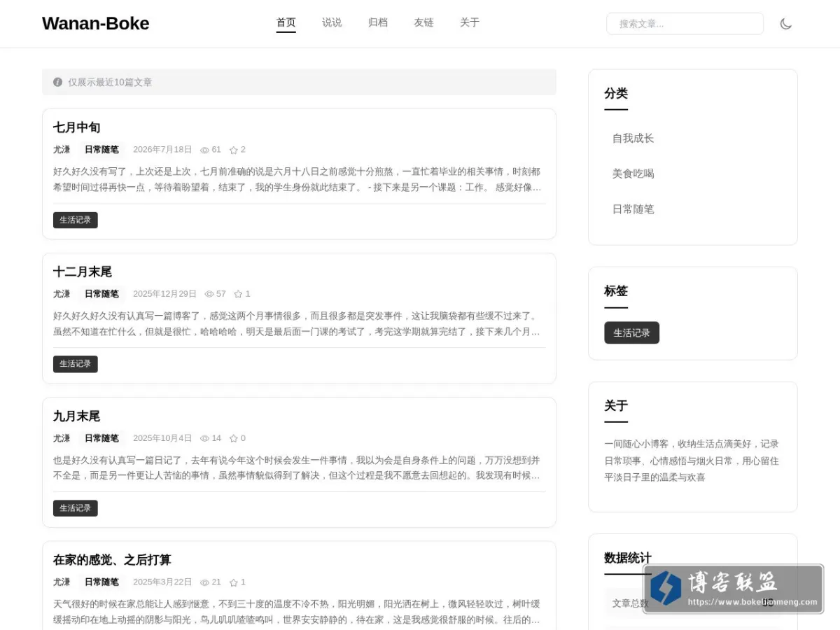Click the 关于 sidebar card heading
Viewport: 840px width, 630px height.
(616, 405)
